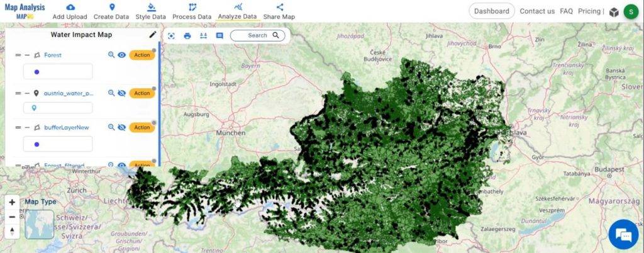
Task: Hide the Forest layer with eye icon
Action: (121, 55)
